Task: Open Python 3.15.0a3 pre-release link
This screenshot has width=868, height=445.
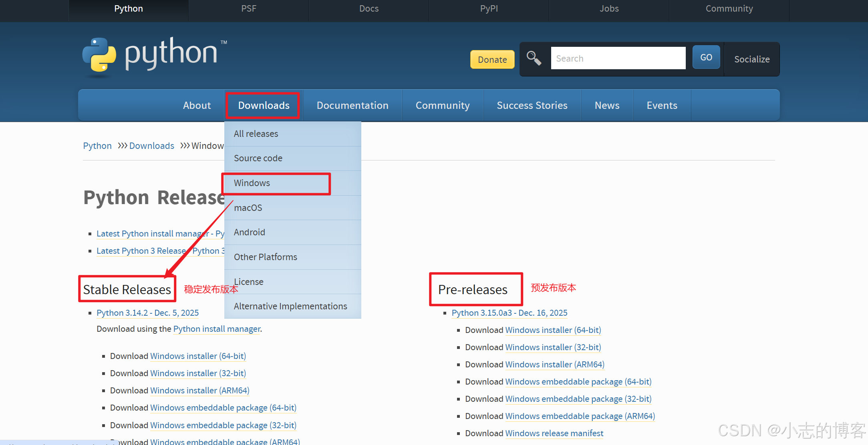Action: coord(509,313)
